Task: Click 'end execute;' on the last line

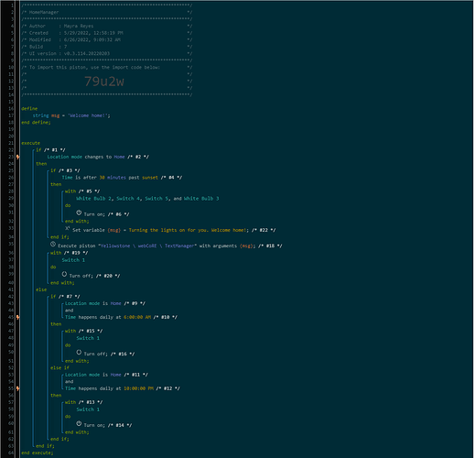Action: point(38,453)
